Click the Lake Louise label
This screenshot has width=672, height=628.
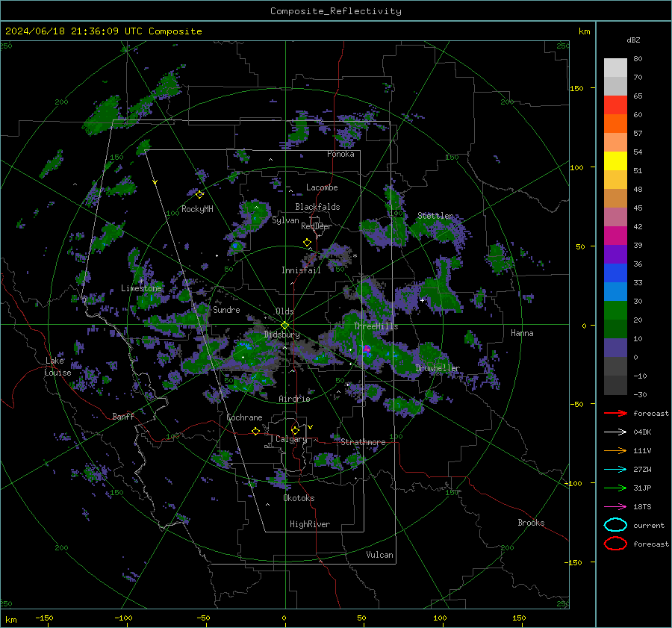pyautogui.click(x=57, y=367)
